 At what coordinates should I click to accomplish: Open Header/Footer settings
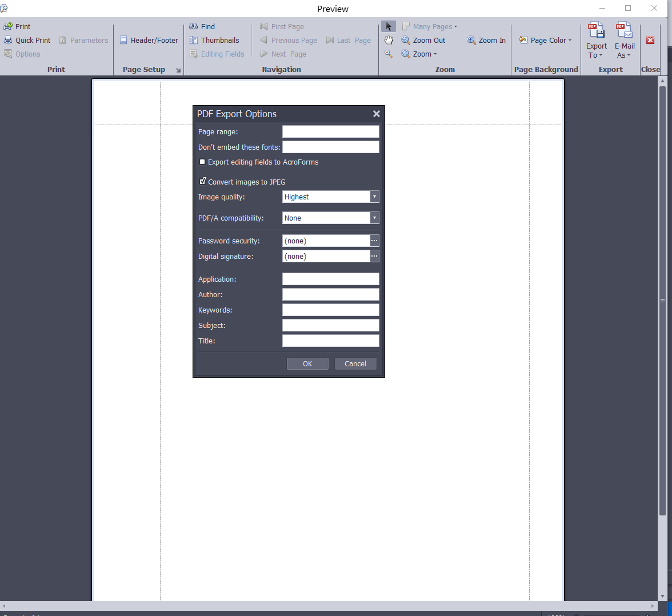point(149,40)
